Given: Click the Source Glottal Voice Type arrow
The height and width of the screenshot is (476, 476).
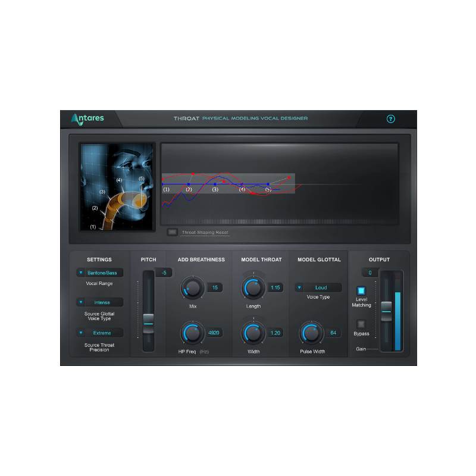Looking at the screenshot, I should click(x=81, y=302).
